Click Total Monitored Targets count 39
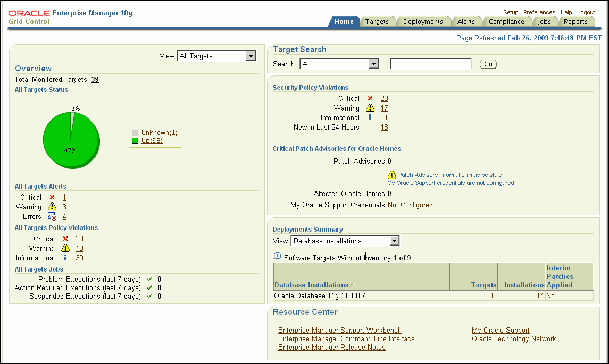This screenshot has height=364, width=609. (95, 80)
